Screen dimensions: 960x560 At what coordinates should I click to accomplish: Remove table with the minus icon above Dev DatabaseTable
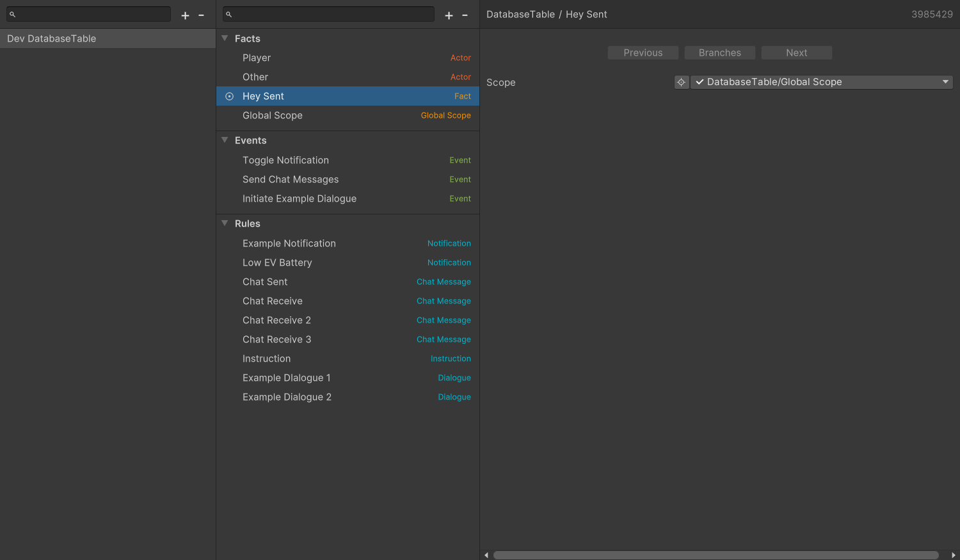[x=201, y=15]
